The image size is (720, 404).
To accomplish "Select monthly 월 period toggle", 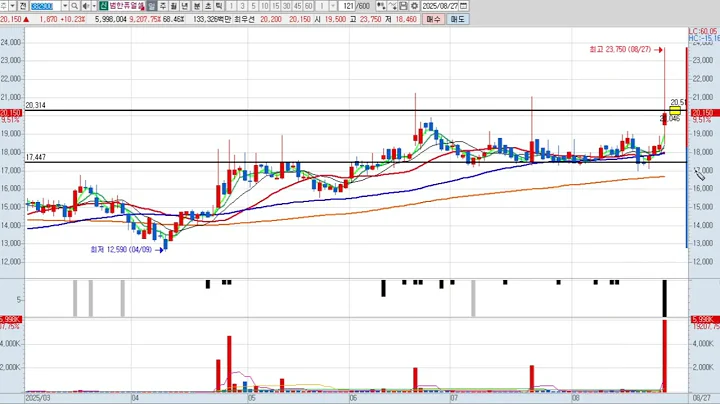I will point(174,6).
